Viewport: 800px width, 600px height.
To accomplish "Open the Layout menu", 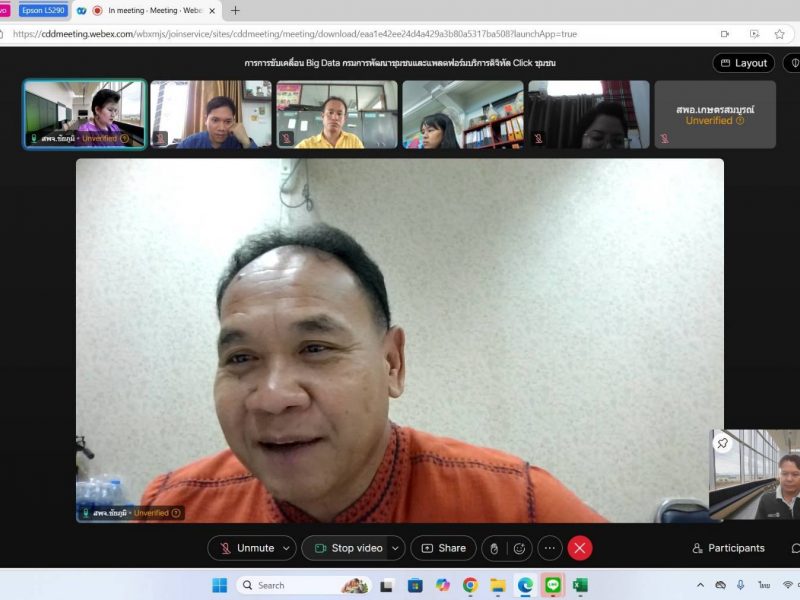I will click(743, 63).
